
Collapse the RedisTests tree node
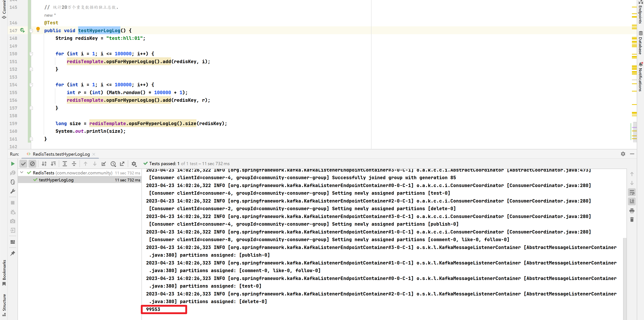pyautogui.click(x=22, y=172)
